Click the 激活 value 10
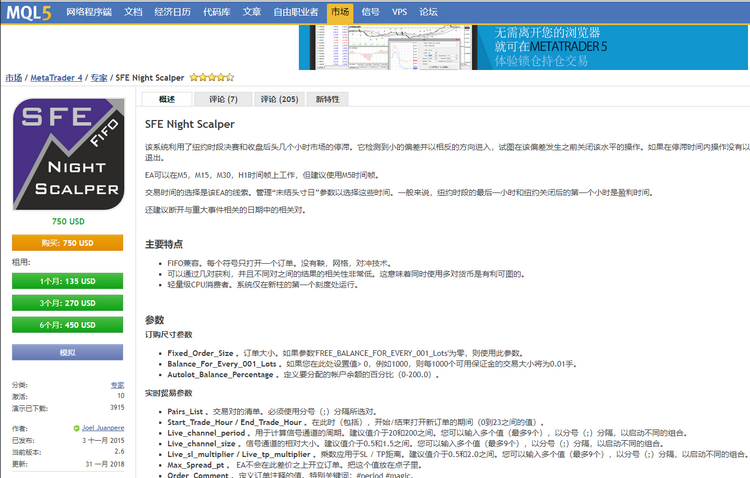Viewport: 750px width, 478px height. click(x=121, y=396)
